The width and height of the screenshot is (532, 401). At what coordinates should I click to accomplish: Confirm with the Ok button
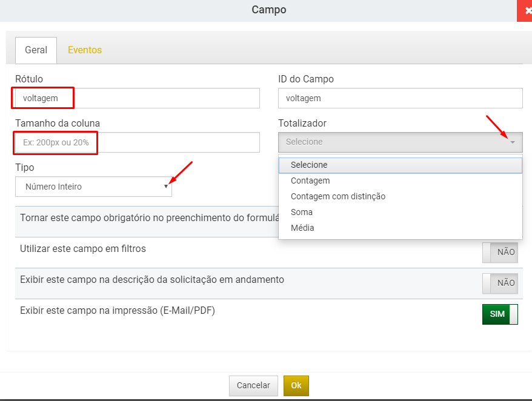296,386
